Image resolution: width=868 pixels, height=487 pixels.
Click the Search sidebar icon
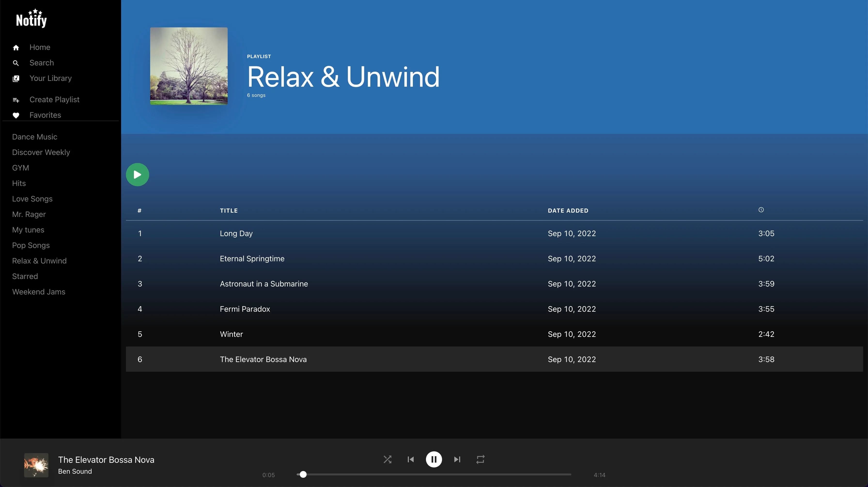(15, 62)
